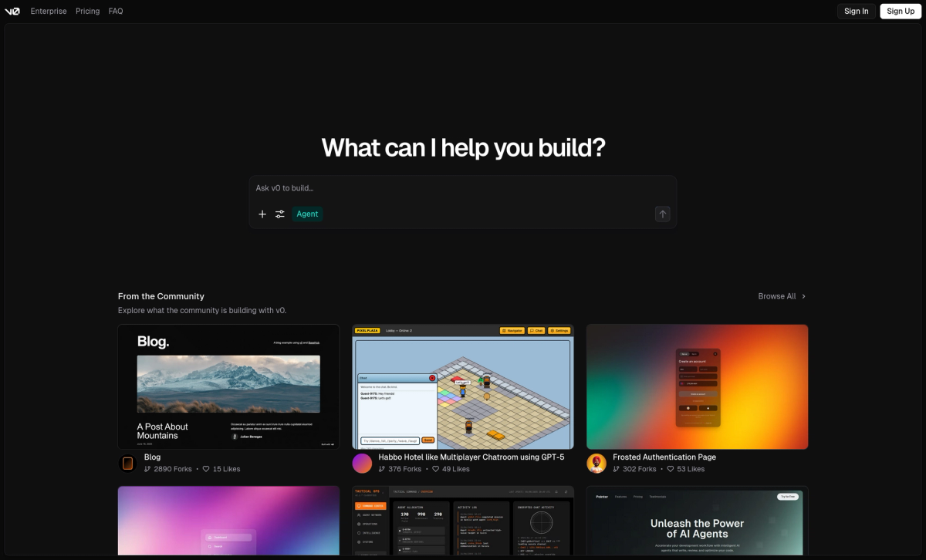The height and width of the screenshot is (560, 926).
Task: Open Browse All community projects
Action: 782,296
